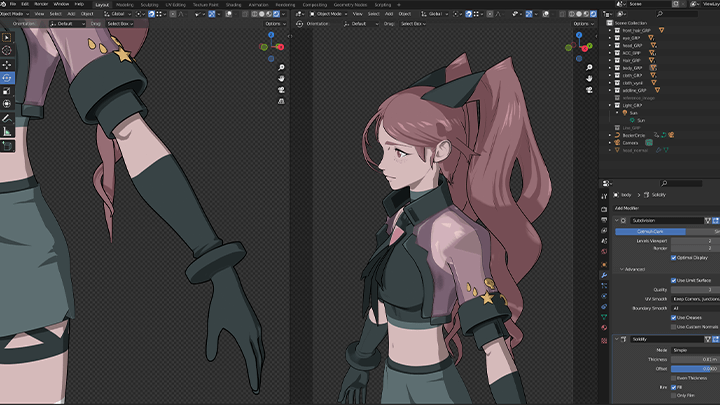Open the Physics properties tab
This screenshot has height=405, width=720.
604,296
